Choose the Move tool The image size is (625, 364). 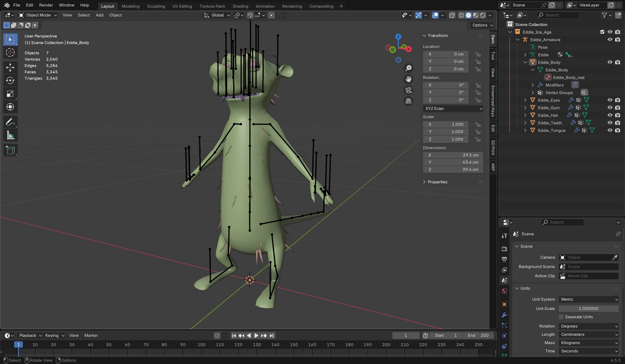10,67
